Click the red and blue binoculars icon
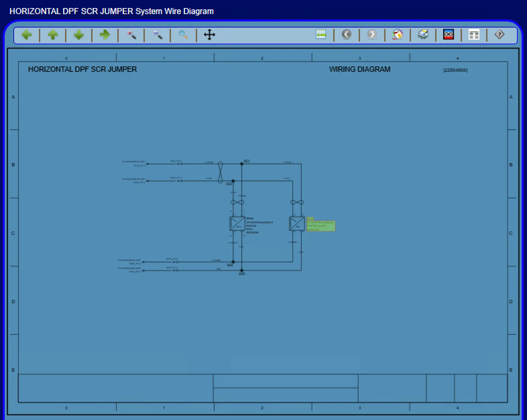 pyautogui.click(x=449, y=34)
